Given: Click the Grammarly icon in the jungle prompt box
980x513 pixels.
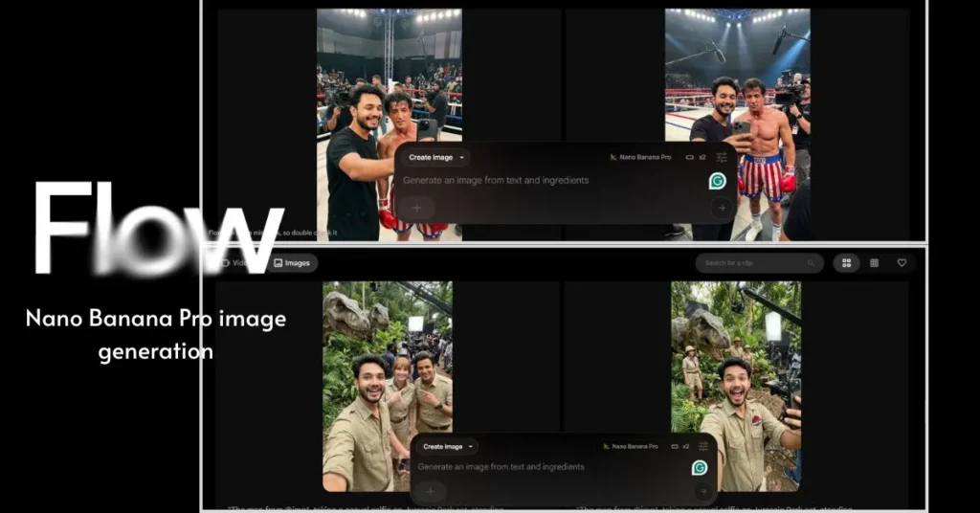Looking at the screenshot, I should [700, 468].
